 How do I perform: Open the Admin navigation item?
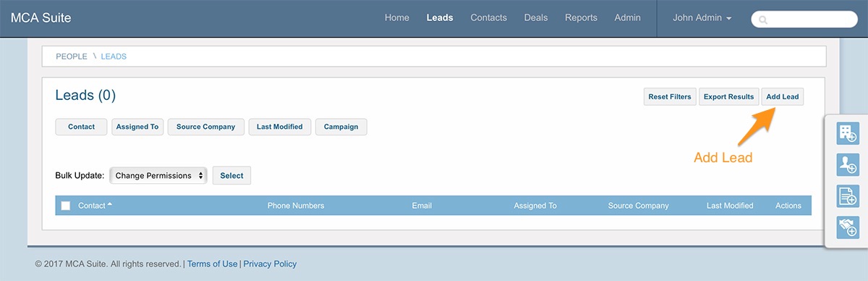[x=627, y=18]
